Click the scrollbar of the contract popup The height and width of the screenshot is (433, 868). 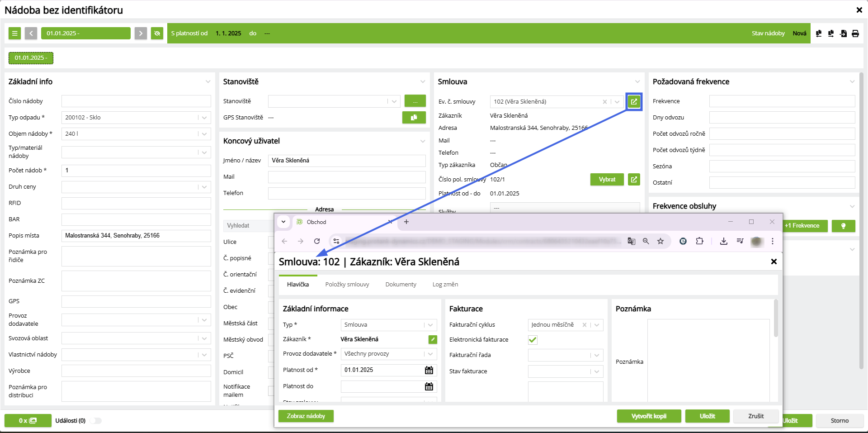(776, 318)
